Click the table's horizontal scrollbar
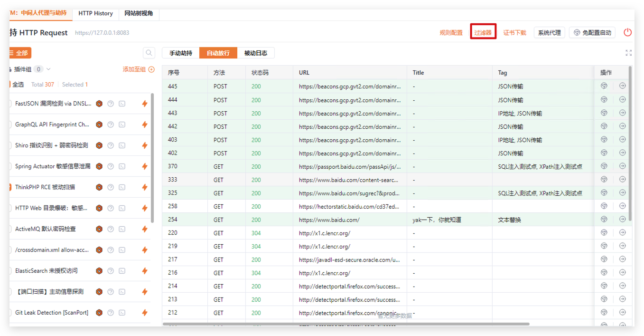The width and height of the screenshot is (644, 336). click(345, 324)
